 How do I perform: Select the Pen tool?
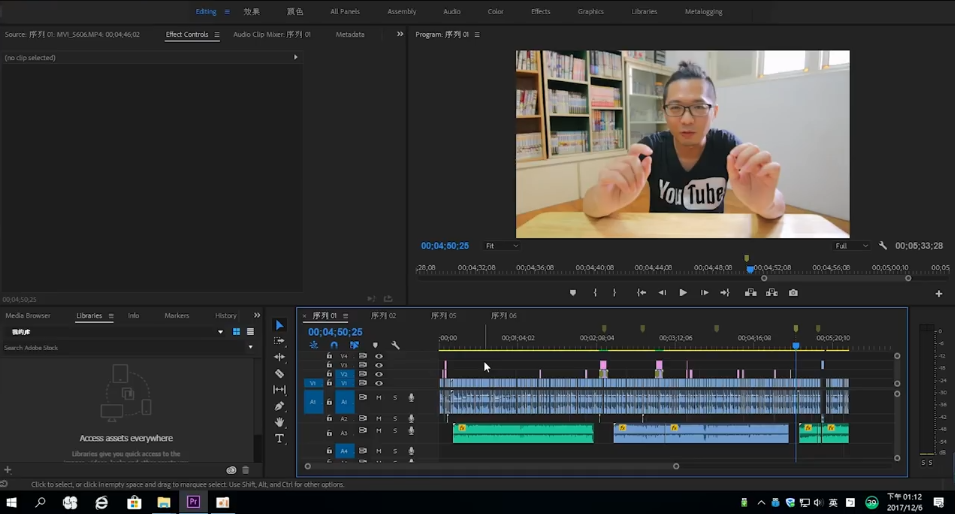pos(279,406)
